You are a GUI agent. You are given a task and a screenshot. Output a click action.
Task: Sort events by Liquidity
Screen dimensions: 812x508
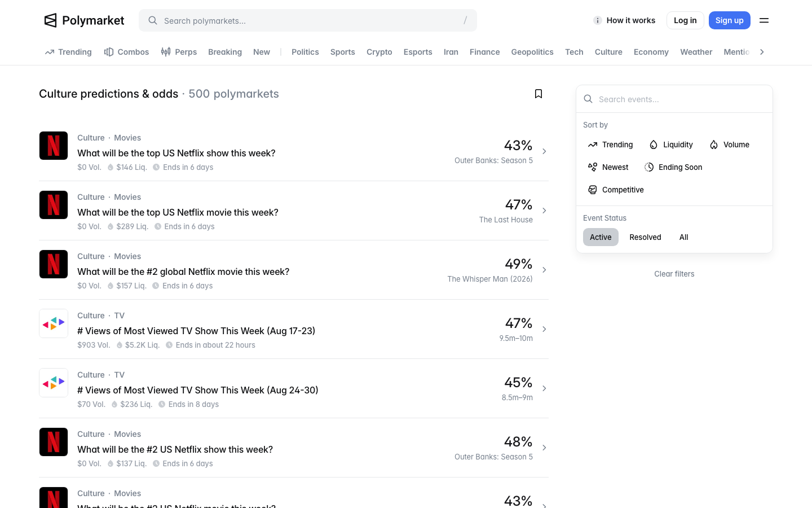(671, 144)
